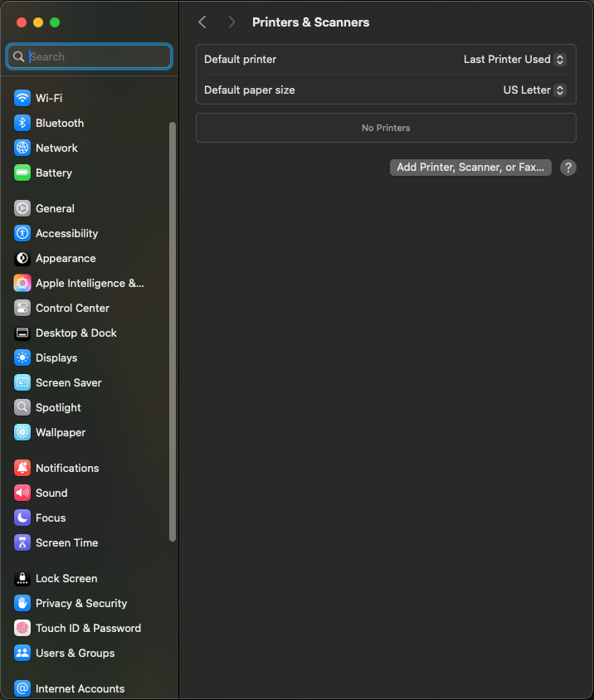The width and height of the screenshot is (594, 700).
Task: Open the Spotlight magnifier icon
Action: click(22, 407)
